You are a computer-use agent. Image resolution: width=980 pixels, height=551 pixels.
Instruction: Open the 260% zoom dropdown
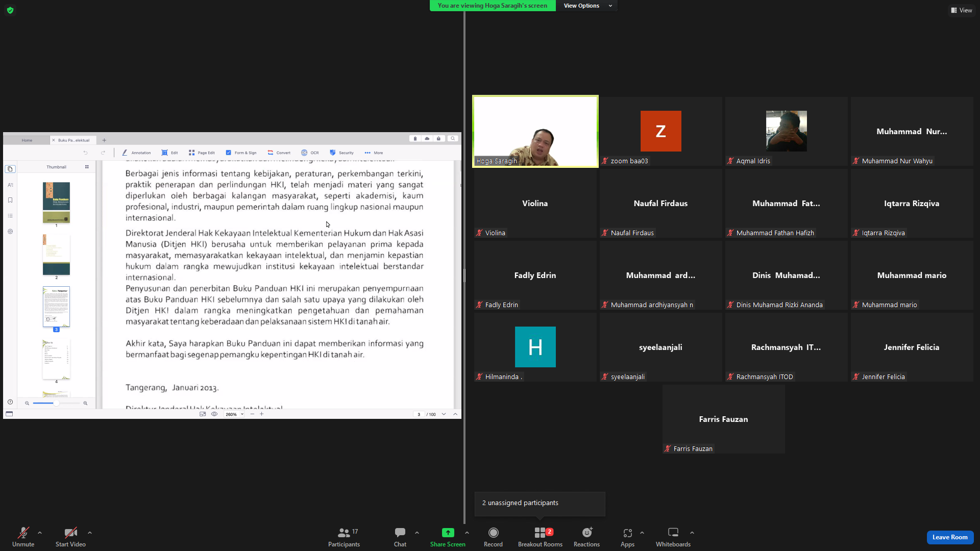pos(235,414)
